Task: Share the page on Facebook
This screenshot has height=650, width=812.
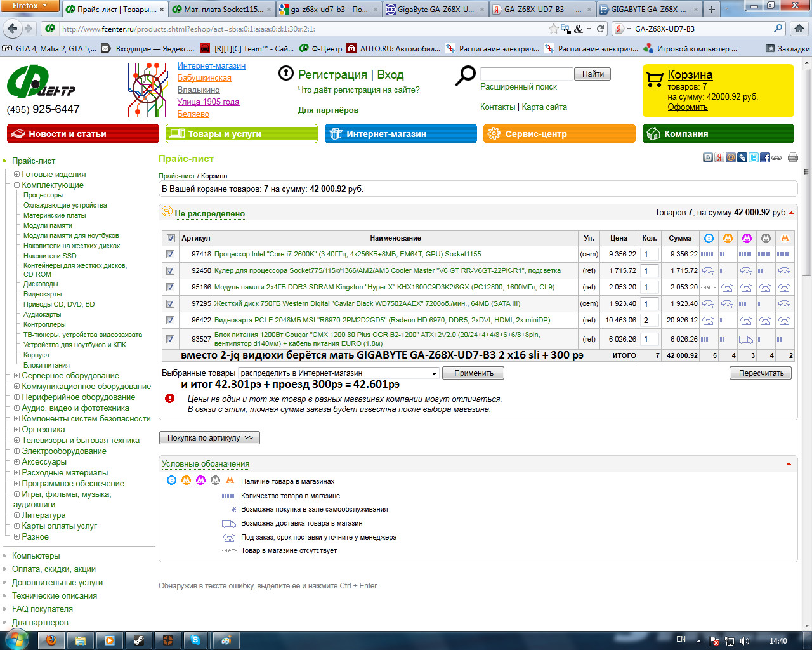Action: click(765, 157)
